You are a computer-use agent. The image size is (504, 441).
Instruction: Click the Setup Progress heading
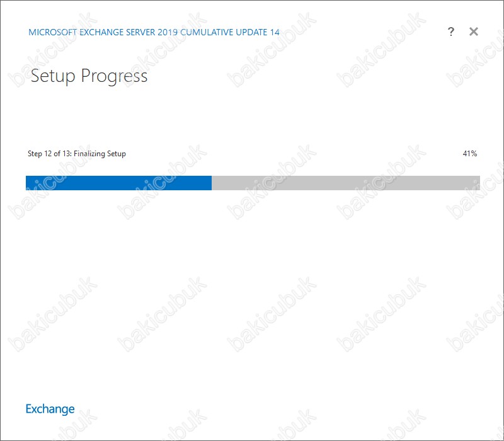click(89, 76)
